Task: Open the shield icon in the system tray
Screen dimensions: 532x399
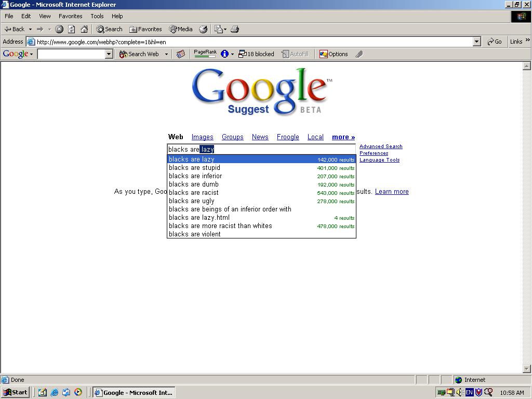Action: point(478,393)
